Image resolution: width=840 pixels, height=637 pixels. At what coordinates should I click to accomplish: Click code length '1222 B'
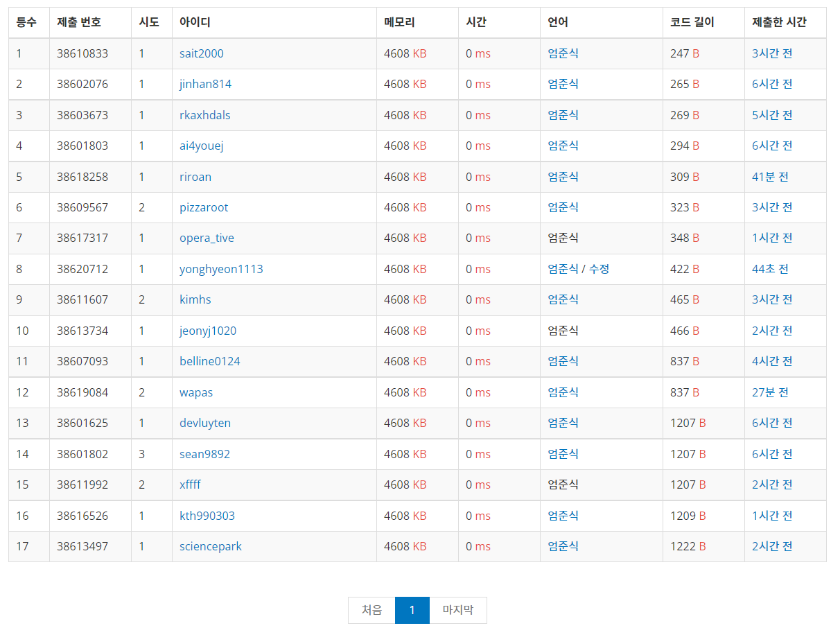688,546
